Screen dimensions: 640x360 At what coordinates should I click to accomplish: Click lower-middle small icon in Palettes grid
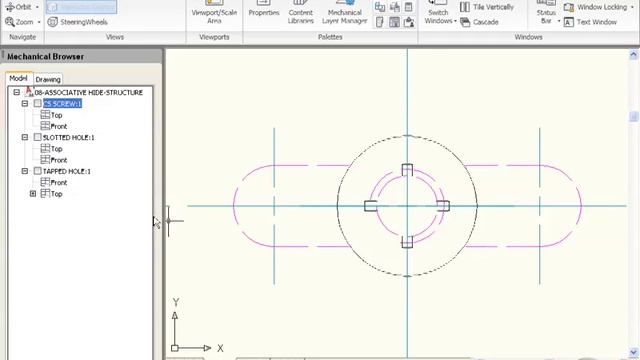pyautogui.click(x=395, y=22)
